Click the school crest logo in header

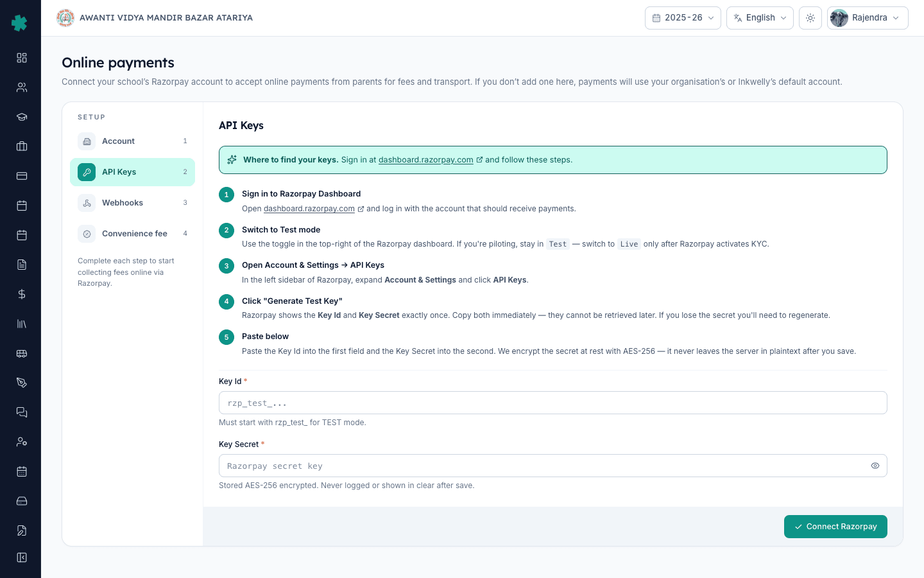tap(65, 18)
